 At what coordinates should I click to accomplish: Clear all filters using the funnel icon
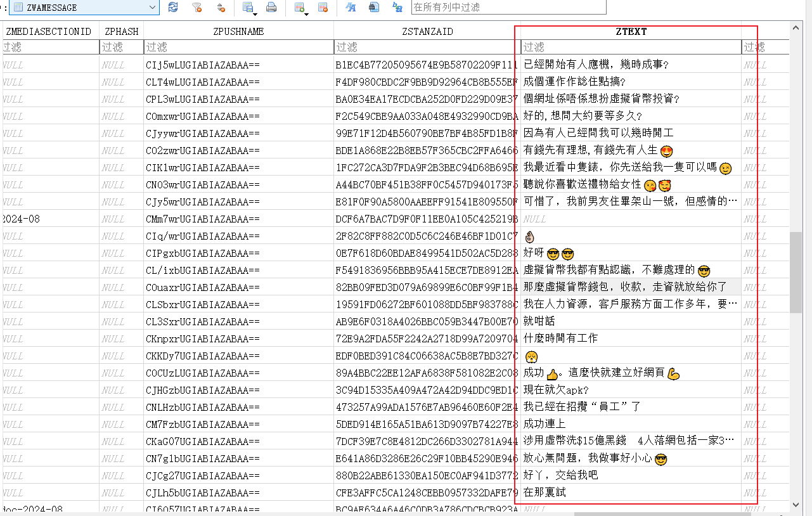(x=197, y=8)
